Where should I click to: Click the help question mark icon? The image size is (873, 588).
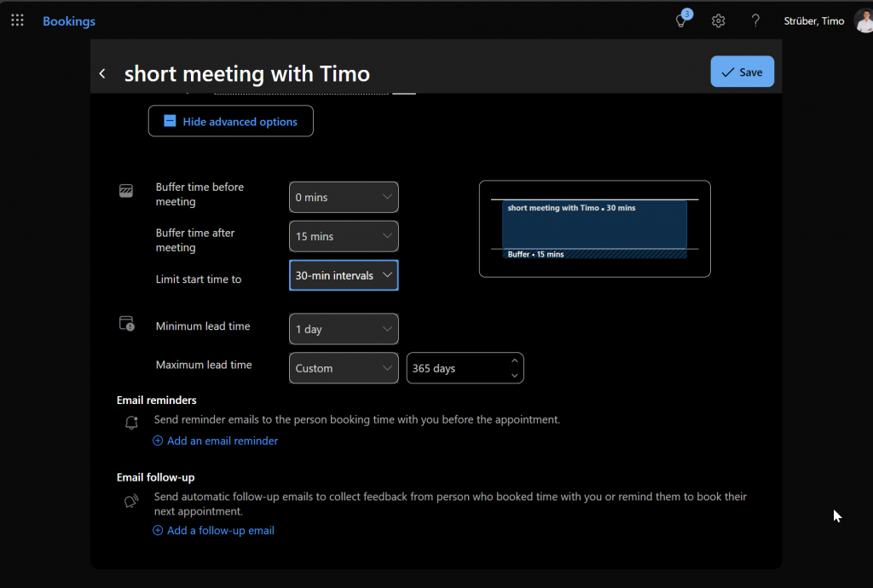755,21
